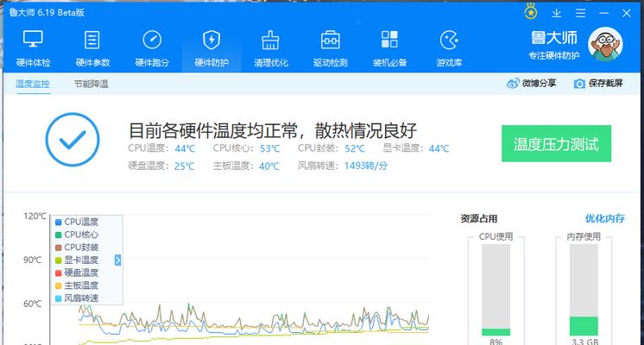The height and width of the screenshot is (345, 644).
Task: Toggle 硬盘温度 series in chart legend
Action: point(77,273)
